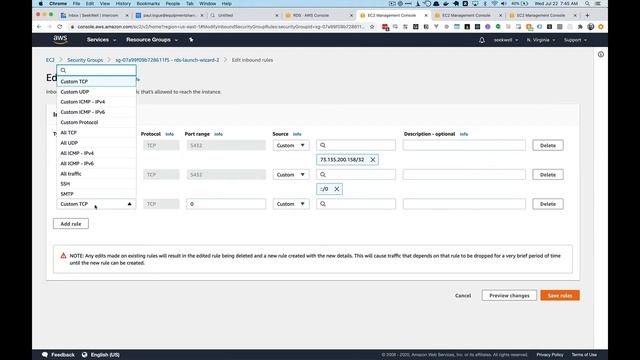This screenshot has width=640, height=360.
Task: Select All ICMP - IPv4 option
Action: 96,153
